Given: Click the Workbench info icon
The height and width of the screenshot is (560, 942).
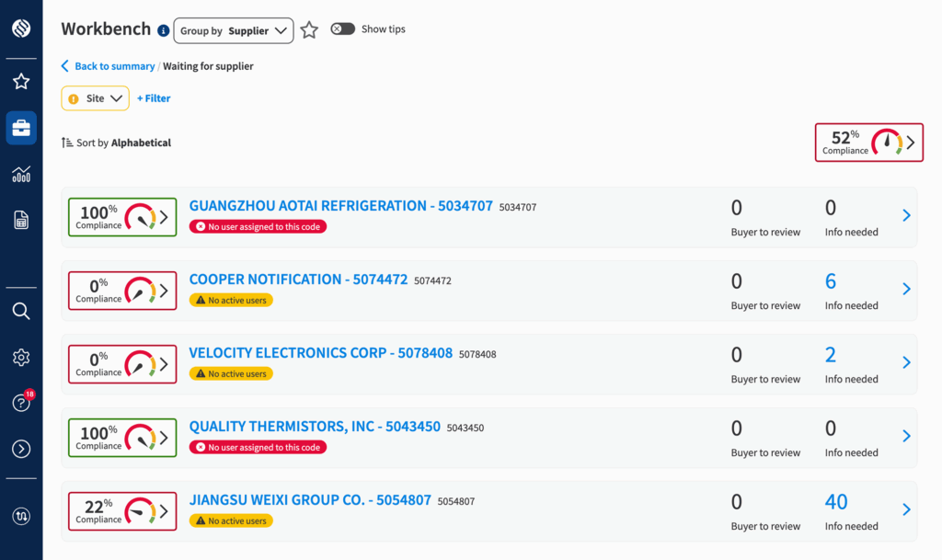Looking at the screenshot, I should pos(164,30).
